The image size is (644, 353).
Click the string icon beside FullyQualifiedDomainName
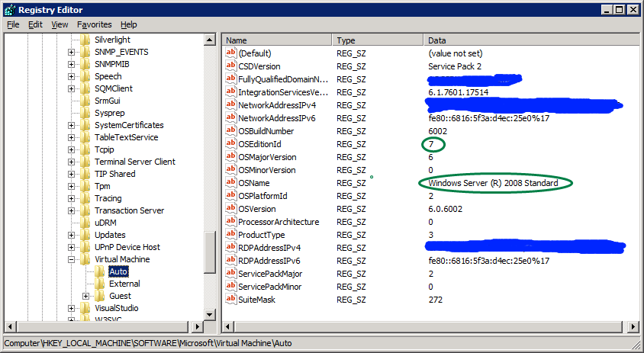pos(231,79)
